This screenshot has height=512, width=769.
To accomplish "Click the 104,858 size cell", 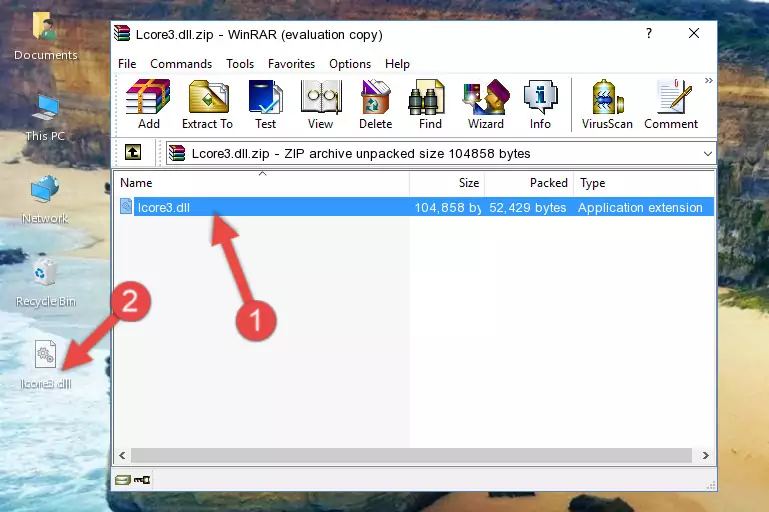I will (447, 207).
